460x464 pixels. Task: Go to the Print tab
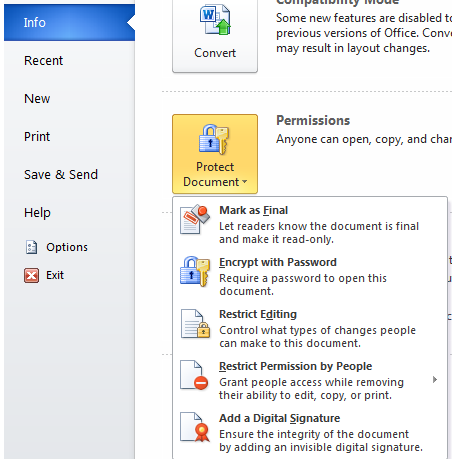pos(37,137)
